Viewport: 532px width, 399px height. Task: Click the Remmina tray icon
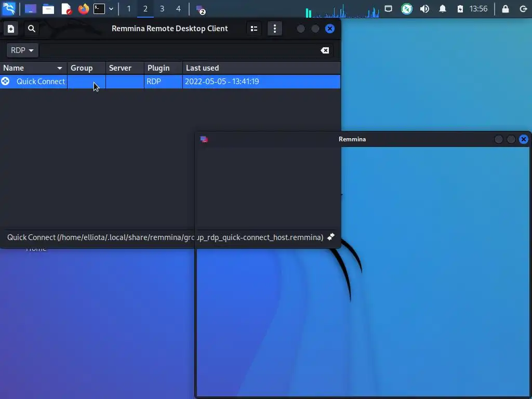pos(406,9)
